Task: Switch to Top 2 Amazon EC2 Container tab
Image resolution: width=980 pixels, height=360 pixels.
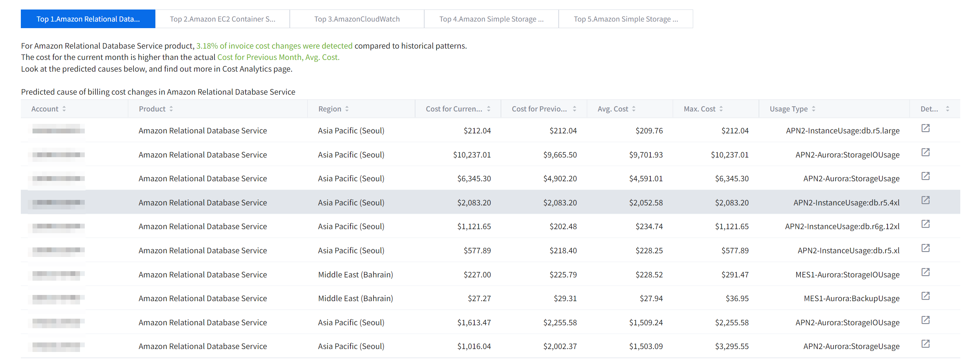Action: 222,19
